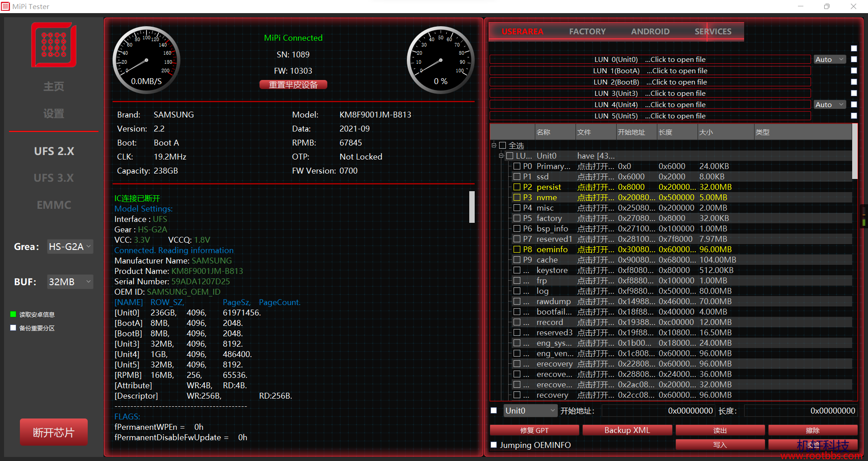Screen dimensions: 868x461
Task: Check the P2 persist partition box
Action: pyautogui.click(x=517, y=187)
